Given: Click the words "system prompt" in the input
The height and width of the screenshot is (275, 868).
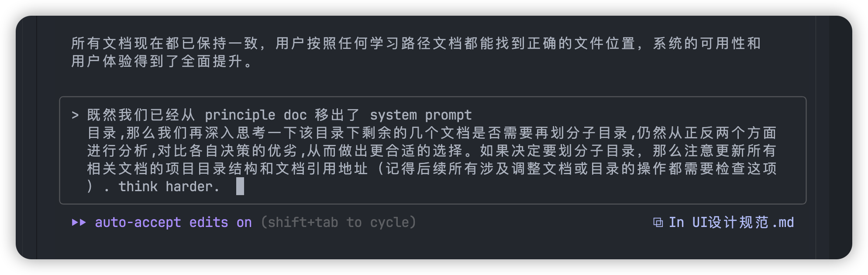Looking at the screenshot, I should [x=420, y=115].
